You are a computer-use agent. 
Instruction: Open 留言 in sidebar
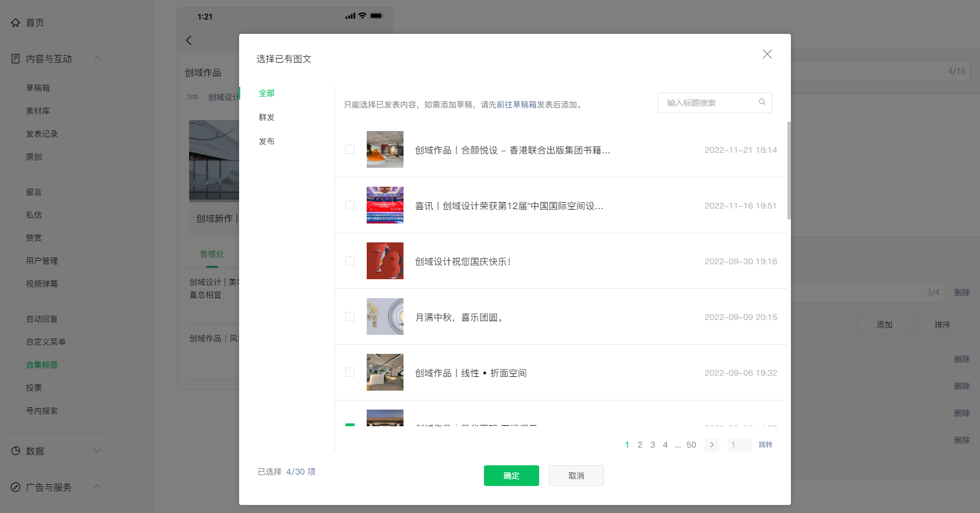[34, 192]
